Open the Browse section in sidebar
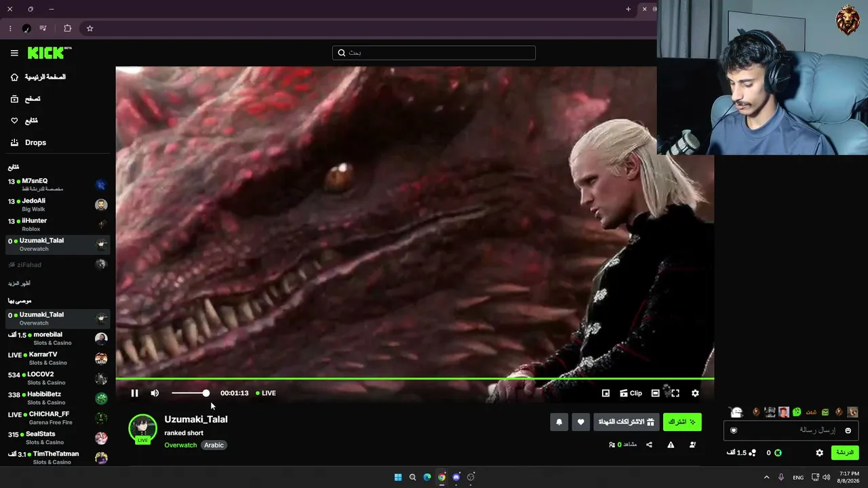 tap(26, 99)
